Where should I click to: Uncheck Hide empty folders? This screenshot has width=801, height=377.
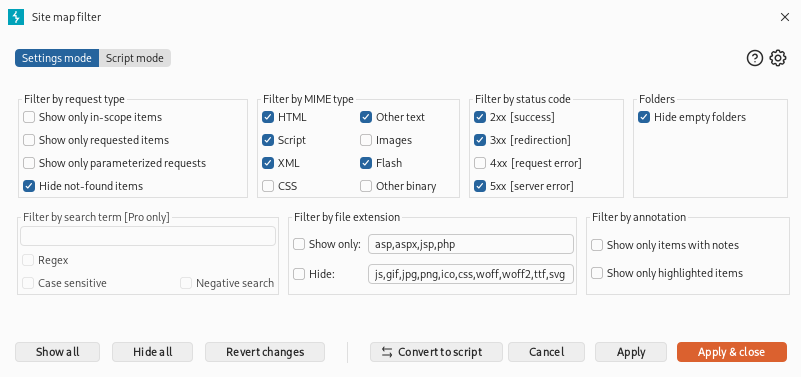click(644, 117)
